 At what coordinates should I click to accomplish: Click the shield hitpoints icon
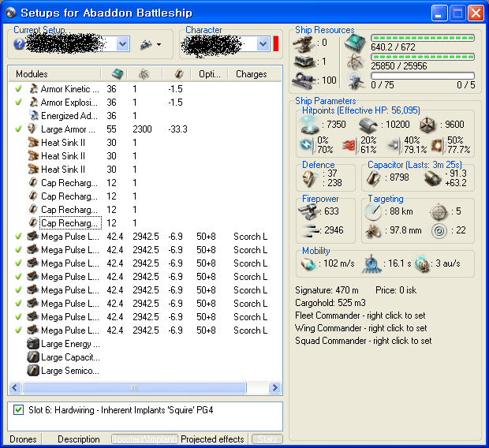coord(309,125)
